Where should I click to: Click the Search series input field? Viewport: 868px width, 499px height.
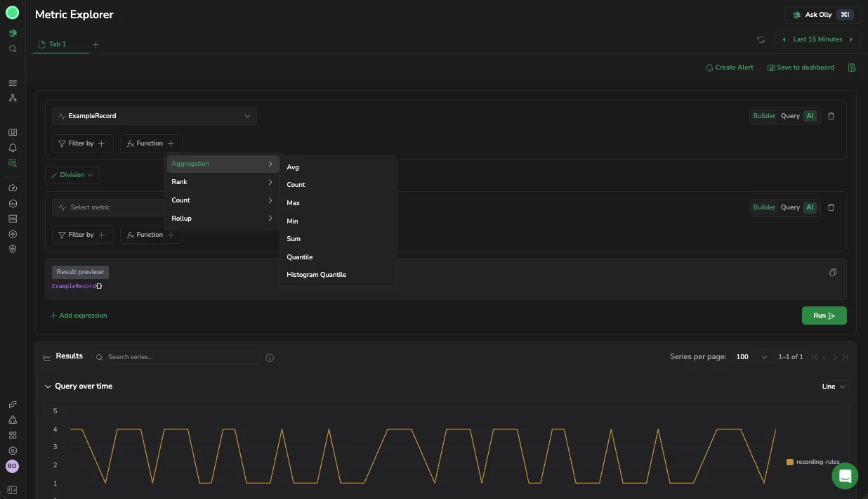[x=176, y=357]
